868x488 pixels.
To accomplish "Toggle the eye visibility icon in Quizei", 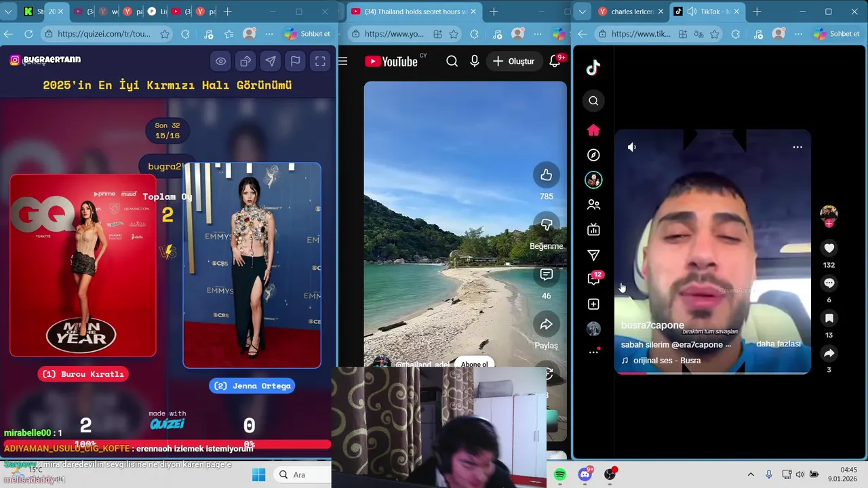I will click(x=221, y=61).
